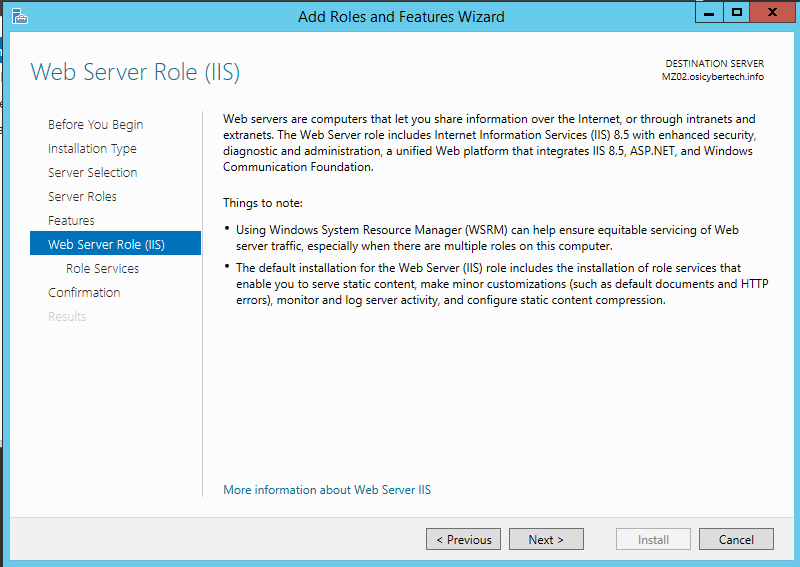Go to the Before You Begin step
The width and height of the screenshot is (800, 567).
pos(95,125)
